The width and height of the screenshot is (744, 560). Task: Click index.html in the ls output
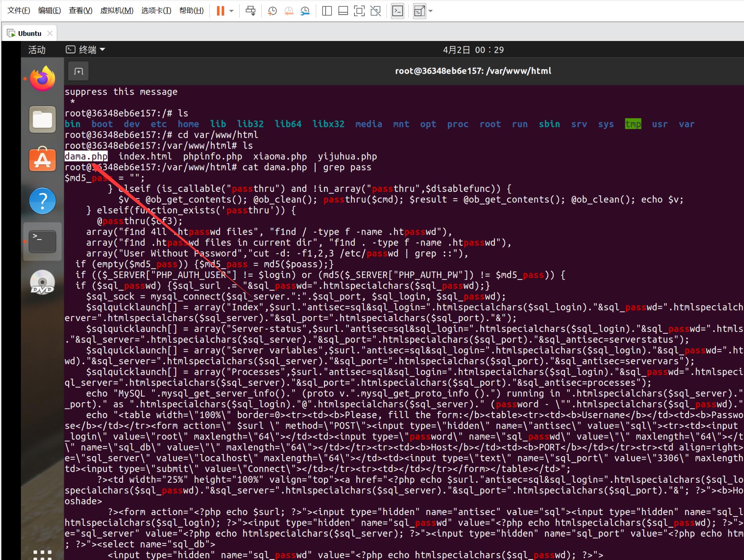(145, 156)
